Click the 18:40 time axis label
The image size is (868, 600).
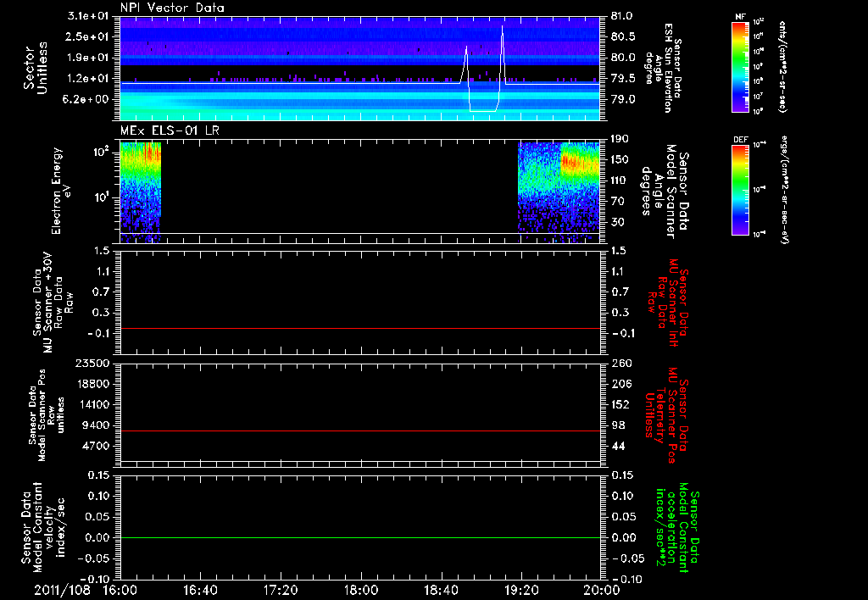pos(441,589)
